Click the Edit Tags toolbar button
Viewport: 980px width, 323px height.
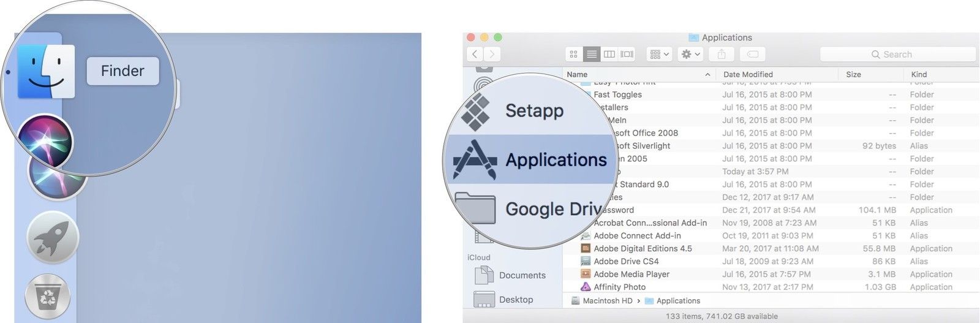pyautogui.click(x=753, y=55)
